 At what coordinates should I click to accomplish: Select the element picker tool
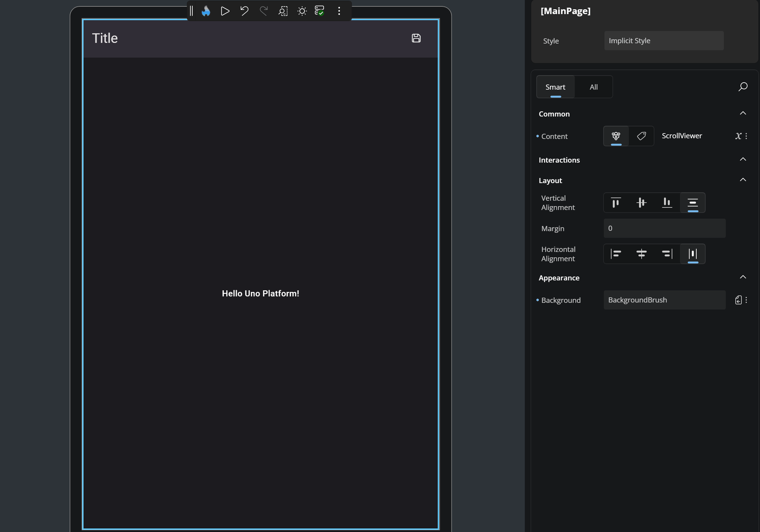click(x=283, y=11)
